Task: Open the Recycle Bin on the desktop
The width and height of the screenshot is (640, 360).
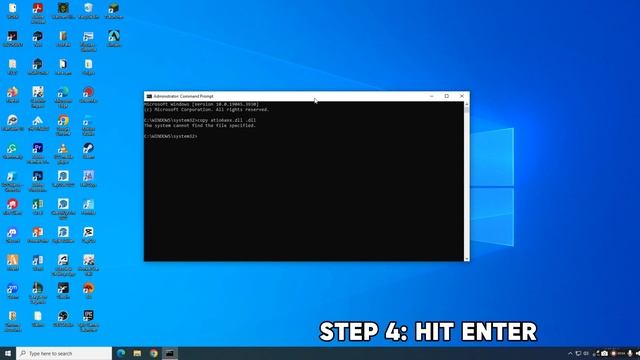Action: (89, 11)
